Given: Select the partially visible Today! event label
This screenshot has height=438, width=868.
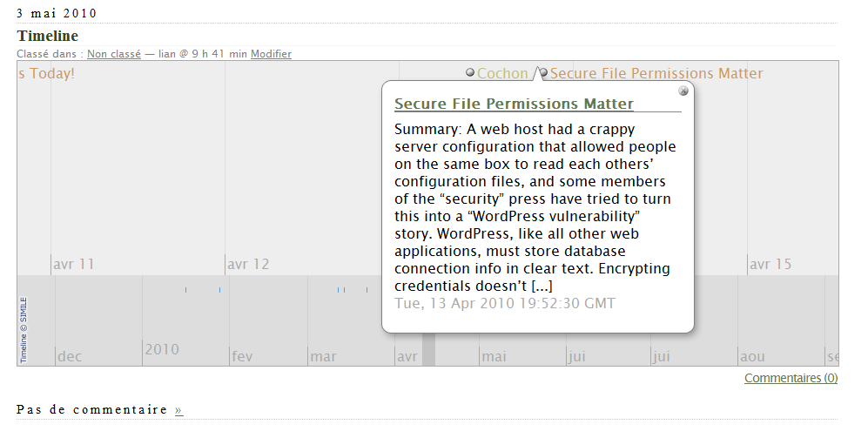Looking at the screenshot, I should [46, 73].
